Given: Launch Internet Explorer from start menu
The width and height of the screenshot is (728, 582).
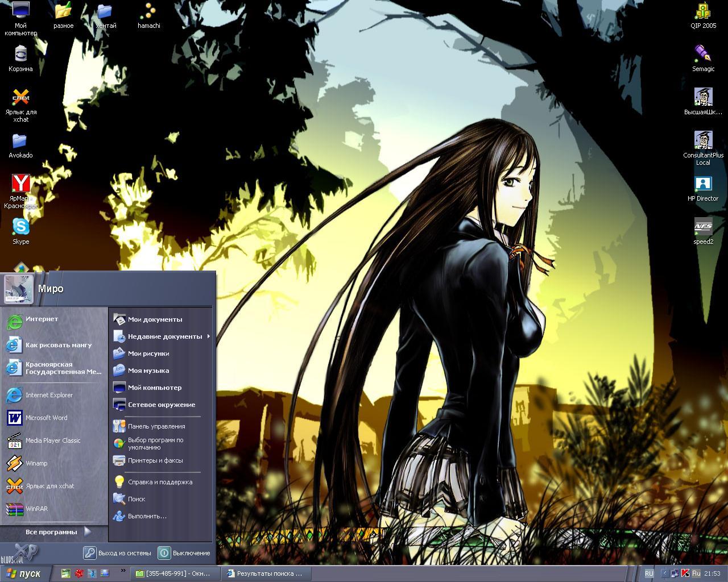Looking at the screenshot, I should coord(54,395).
